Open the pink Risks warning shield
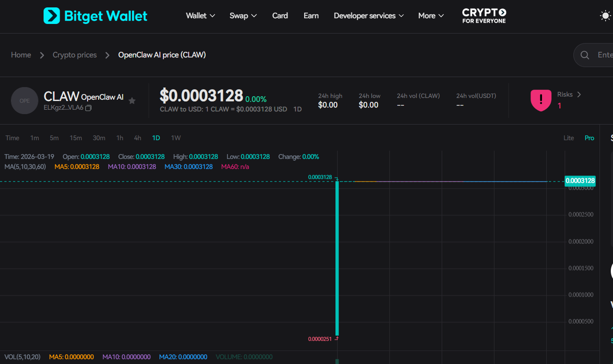Image resolution: width=613 pixels, height=364 pixels. [x=541, y=100]
